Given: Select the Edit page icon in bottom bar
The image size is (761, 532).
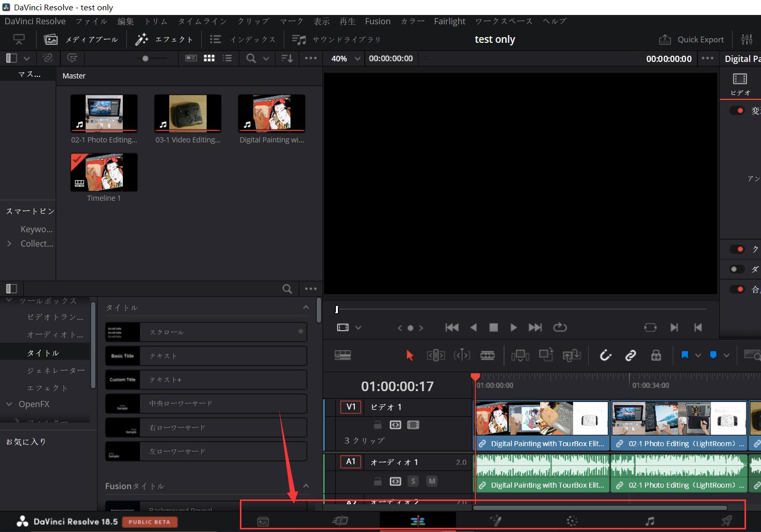Looking at the screenshot, I should pos(417,521).
